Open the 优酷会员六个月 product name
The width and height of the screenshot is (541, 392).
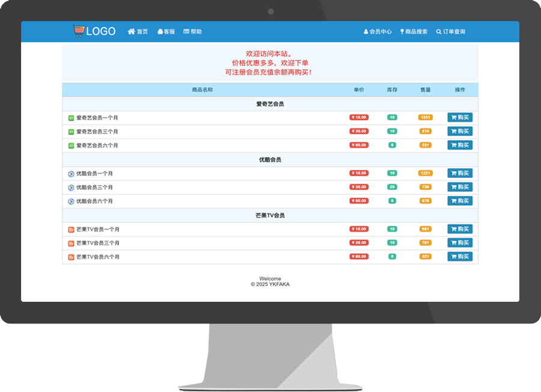tap(94, 201)
